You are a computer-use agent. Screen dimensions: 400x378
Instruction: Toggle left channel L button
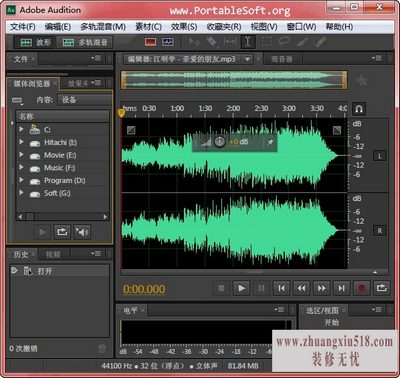380,156
